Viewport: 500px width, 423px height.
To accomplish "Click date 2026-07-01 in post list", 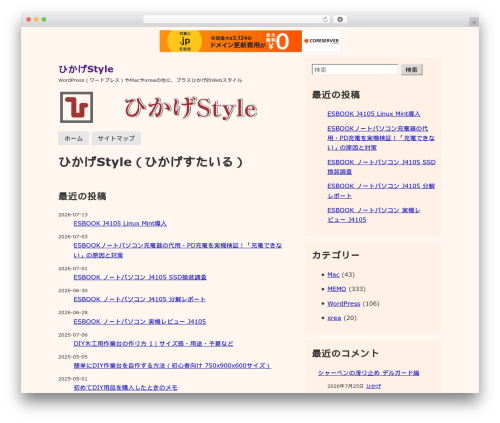I will 73,269.
